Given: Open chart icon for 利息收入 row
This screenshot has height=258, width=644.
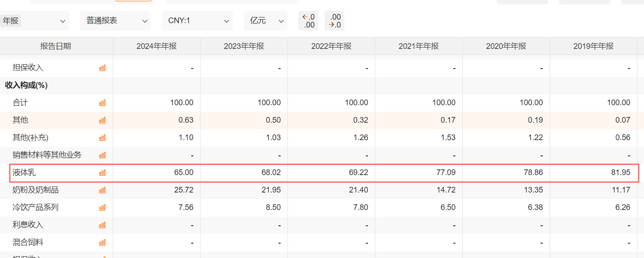Looking at the screenshot, I should pos(102,225).
